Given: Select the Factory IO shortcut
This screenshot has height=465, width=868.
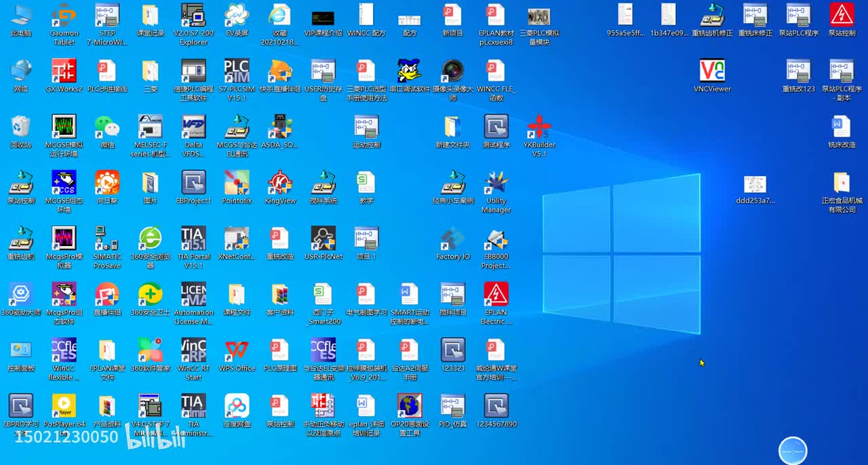Looking at the screenshot, I should 453,239.
